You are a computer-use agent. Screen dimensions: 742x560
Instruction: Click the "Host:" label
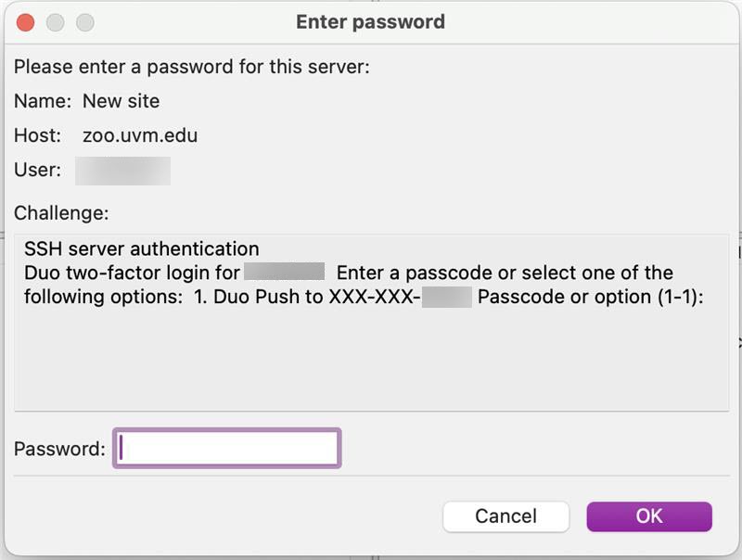coord(37,135)
